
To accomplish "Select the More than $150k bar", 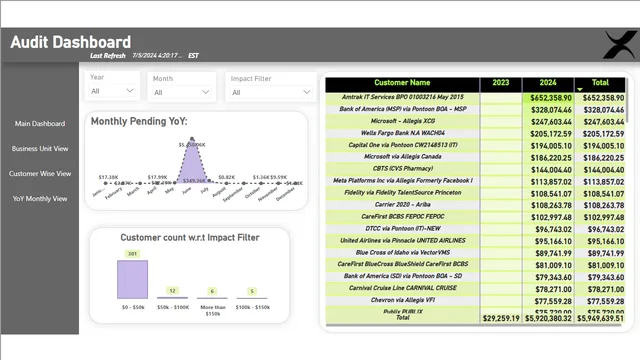I will tap(212, 298).
